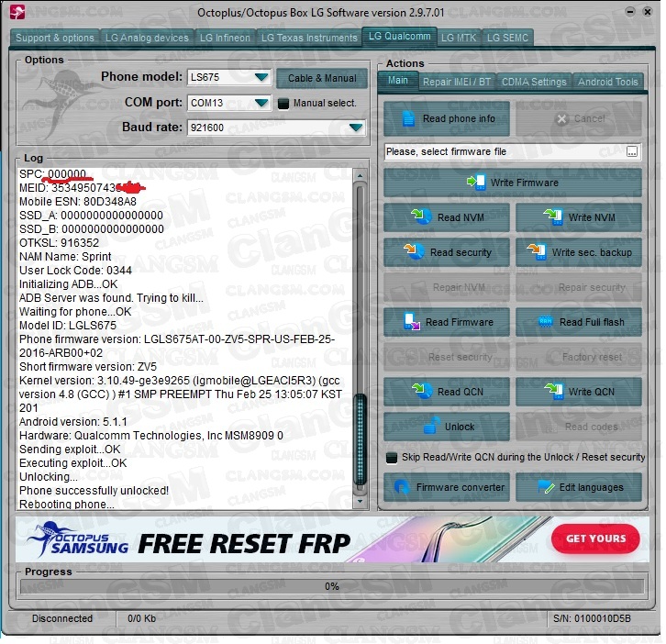The image size is (666, 644).
Task: Click the Mobile ESN: 80D348A8 log line
Action: 78,201
